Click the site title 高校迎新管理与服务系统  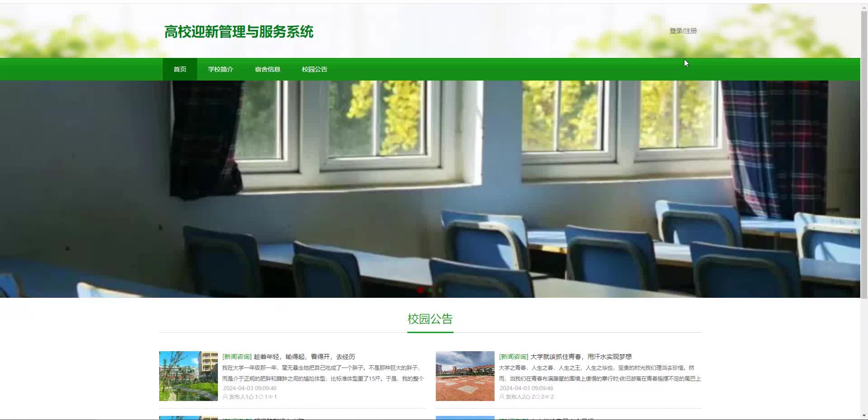click(239, 32)
